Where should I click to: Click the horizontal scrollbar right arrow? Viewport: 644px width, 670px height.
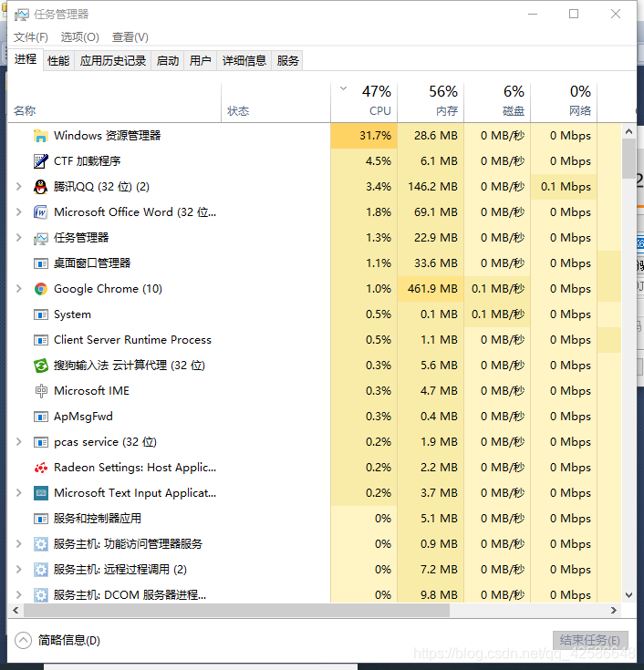(613, 611)
